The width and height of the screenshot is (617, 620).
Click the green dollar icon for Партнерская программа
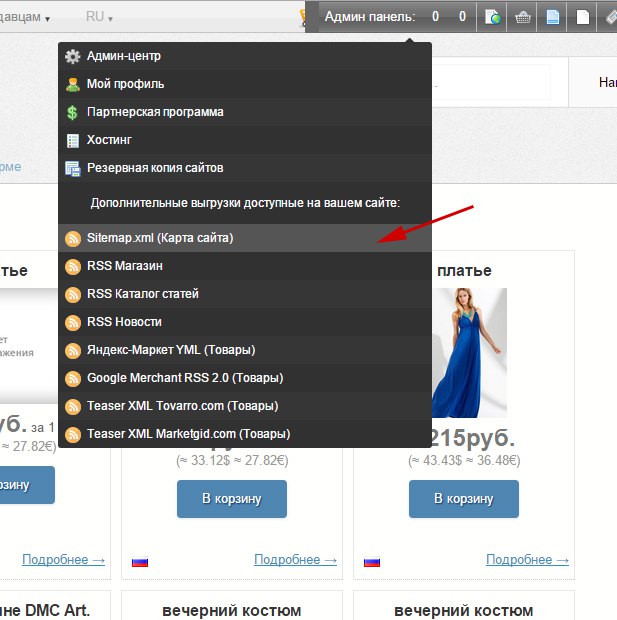pyautogui.click(x=72, y=112)
